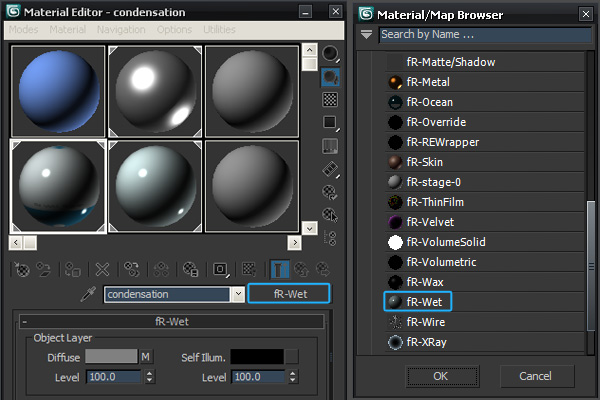The height and width of the screenshot is (400, 600).
Task: Pick material with the eyedropper icon
Action: point(88,294)
